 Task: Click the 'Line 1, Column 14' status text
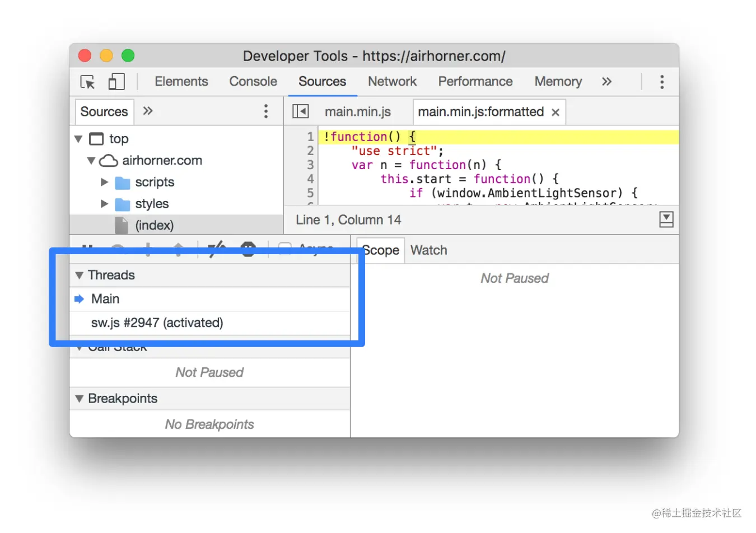[x=348, y=220]
